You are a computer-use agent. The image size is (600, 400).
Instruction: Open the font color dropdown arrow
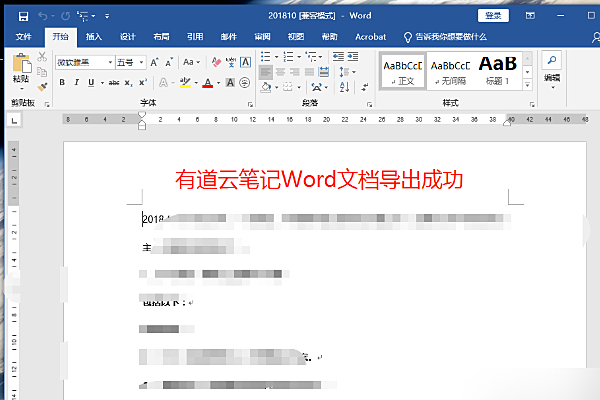point(218,83)
